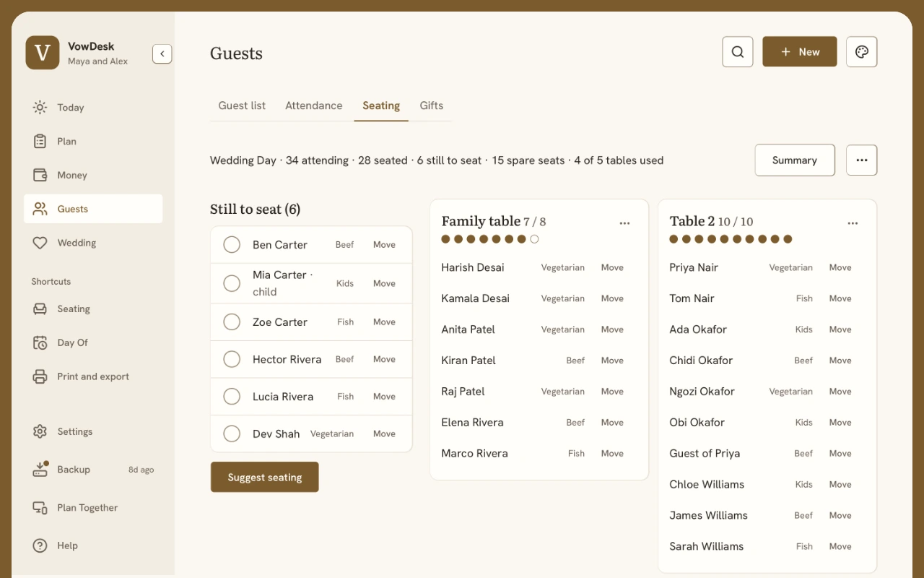Go to Today in the sidebar

point(93,108)
